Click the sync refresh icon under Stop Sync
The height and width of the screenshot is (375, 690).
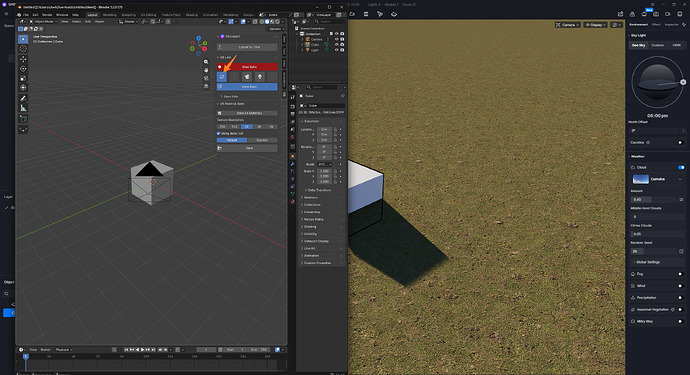[222, 77]
